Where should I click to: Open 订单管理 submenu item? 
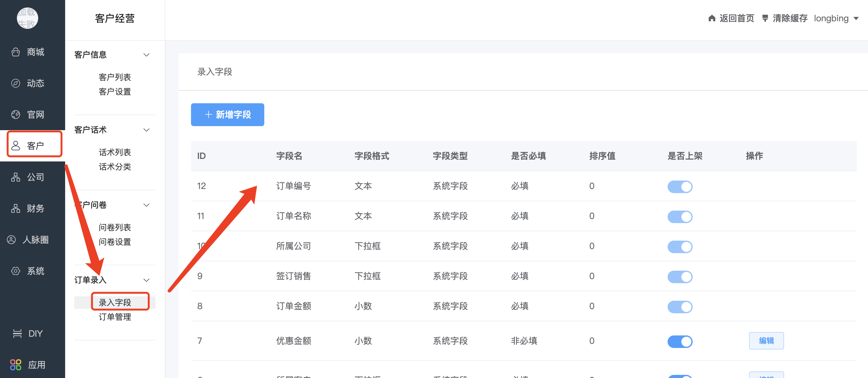115,317
